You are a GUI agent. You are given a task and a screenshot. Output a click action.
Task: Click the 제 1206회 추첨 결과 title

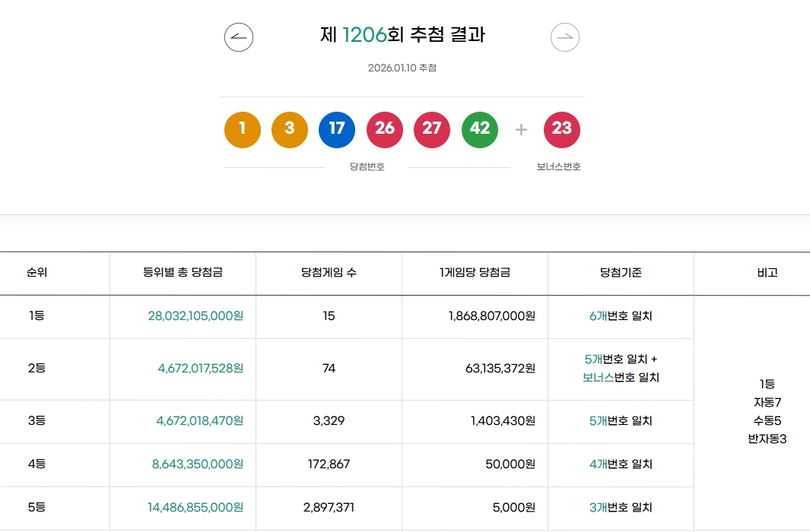(403, 35)
